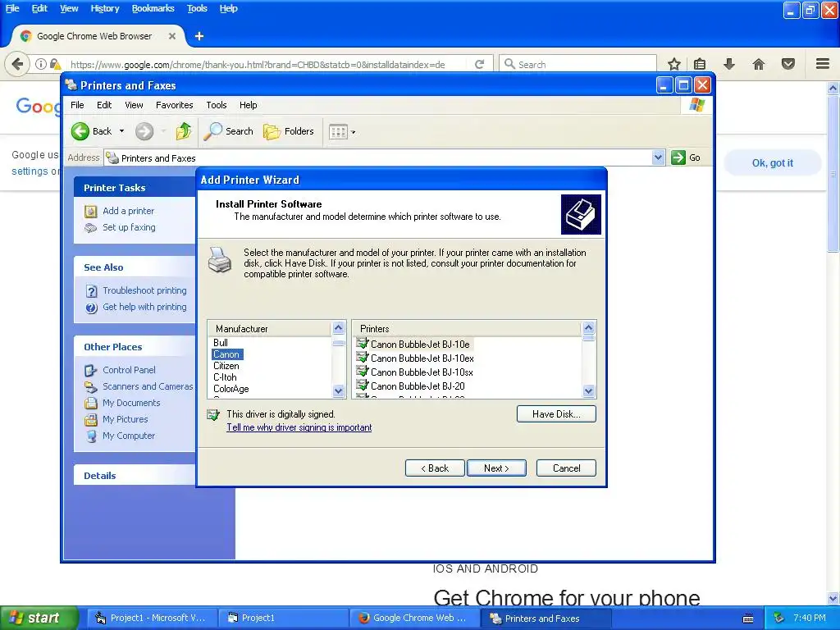Select C-Itoh in Manufacturer list
This screenshot has height=630, width=840.
[x=225, y=377]
